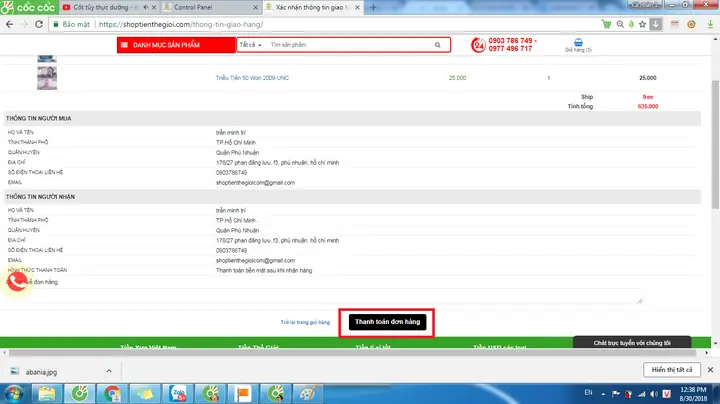Reload the page with the refresh icon
720x404 pixels.
39,24
